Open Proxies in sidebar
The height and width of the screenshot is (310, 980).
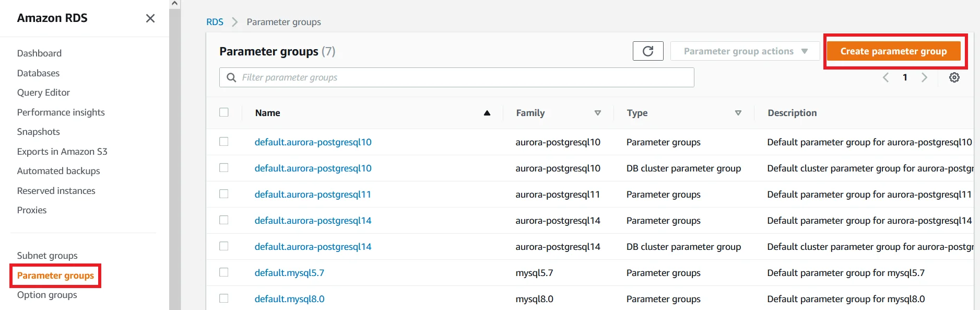coord(32,210)
